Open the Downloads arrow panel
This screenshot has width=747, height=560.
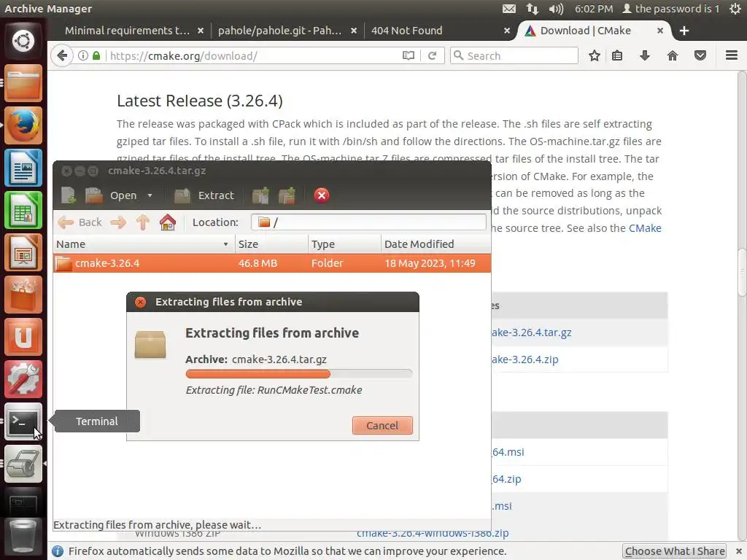point(645,55)
